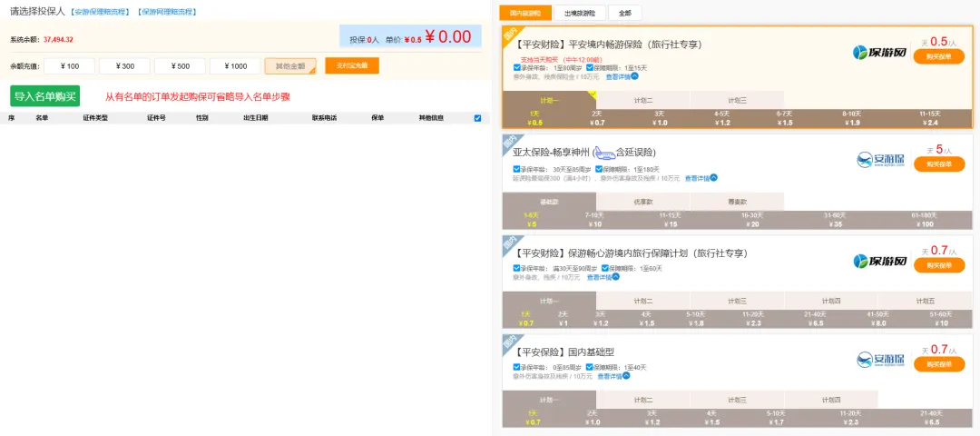Toggle 保障期限 checkbox on 平安境内畅游保险 card
The image size is (980, 436).
click(x=590, y=67)
